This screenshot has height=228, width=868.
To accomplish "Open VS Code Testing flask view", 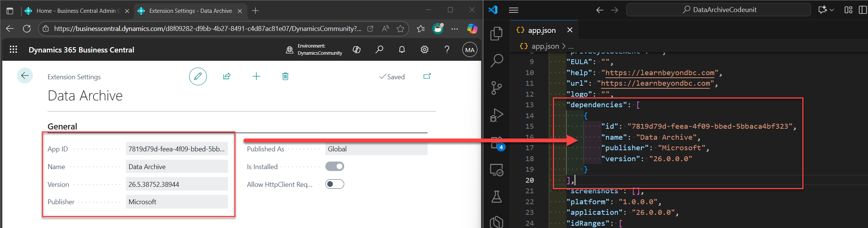I will click(x=497, y=197).
